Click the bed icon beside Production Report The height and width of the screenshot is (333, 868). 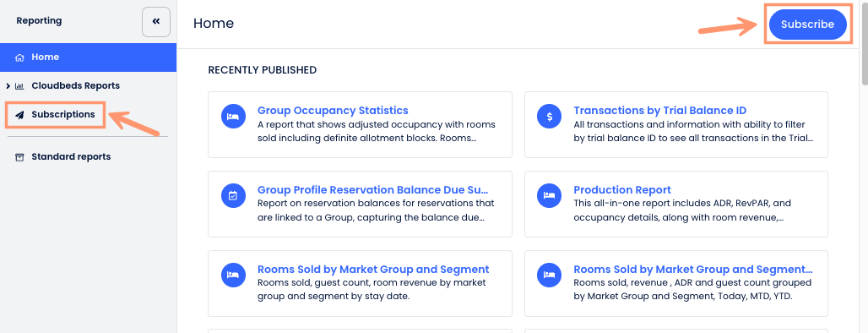point(549,195)
